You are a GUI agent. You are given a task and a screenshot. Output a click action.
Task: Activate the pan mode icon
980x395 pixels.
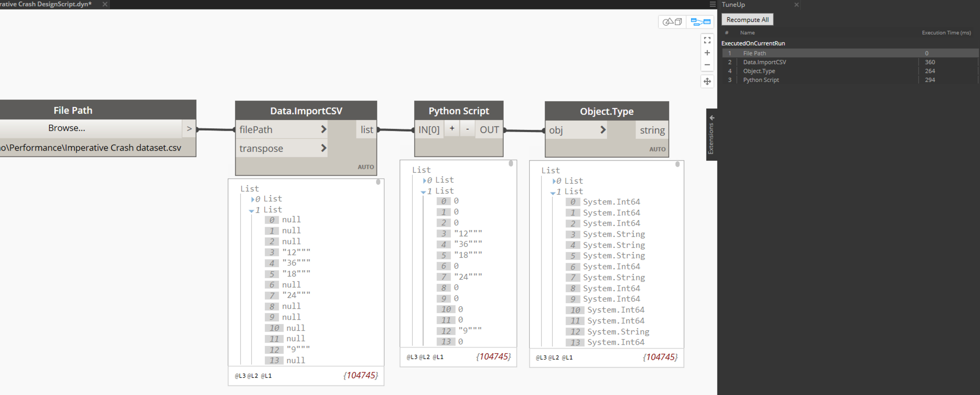pos(707,81)
